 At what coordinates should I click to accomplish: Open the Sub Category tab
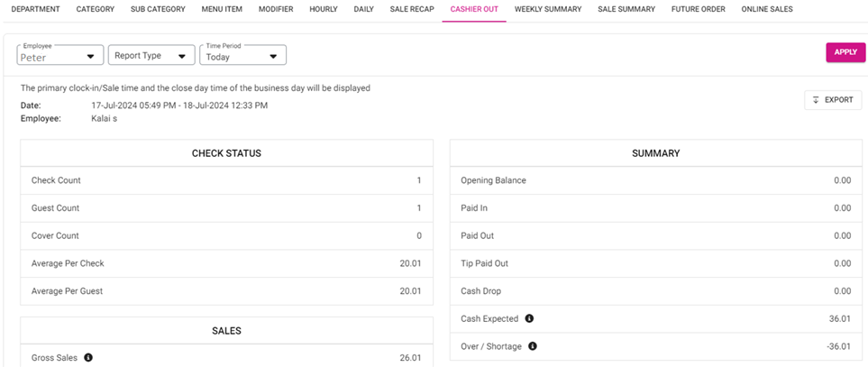[x=158, y=9]
